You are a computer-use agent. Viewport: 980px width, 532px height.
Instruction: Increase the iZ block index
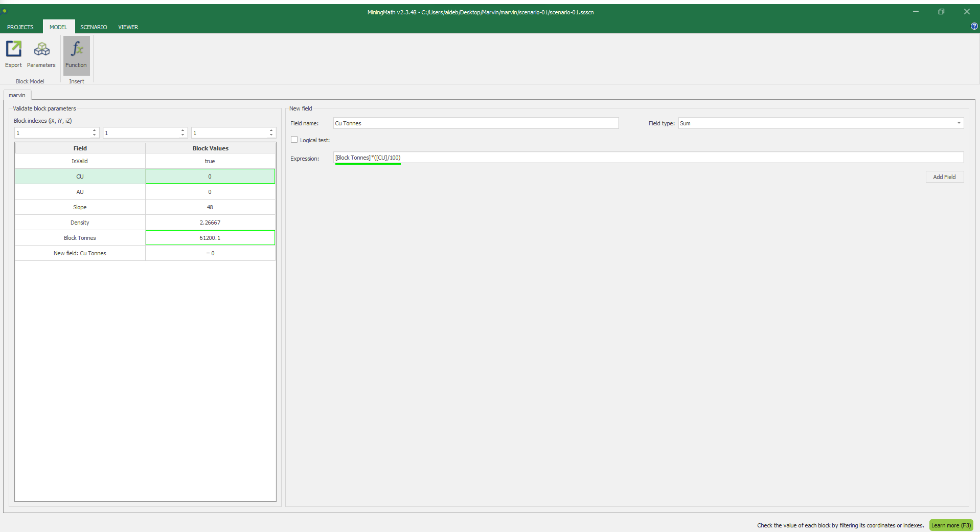pos(271,130)
